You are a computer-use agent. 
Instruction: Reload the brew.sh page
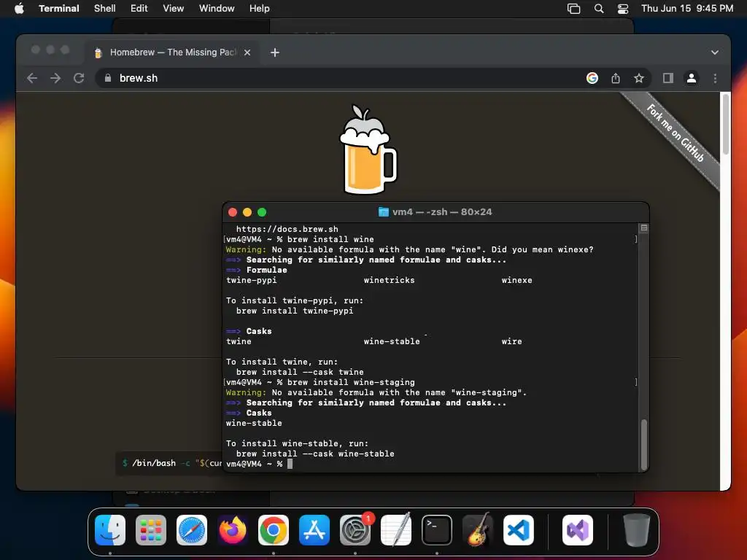[79, 78]
